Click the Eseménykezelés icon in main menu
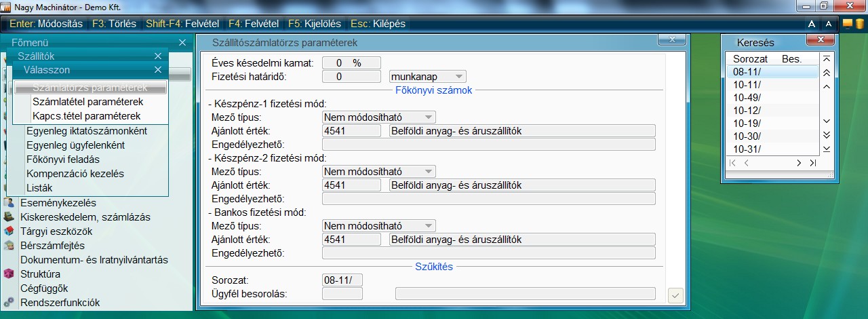This screenshot has width=868, height=319. [9, 203]
